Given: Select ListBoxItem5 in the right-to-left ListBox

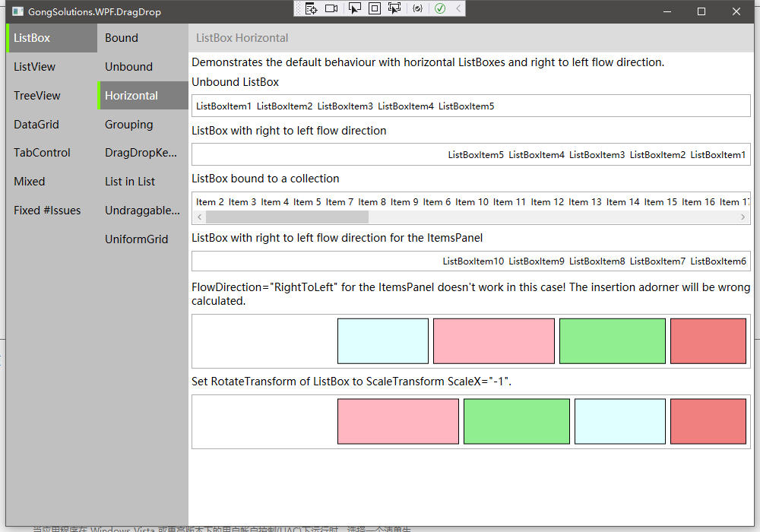Looking at the screenshot, I should tap(476, 155).
